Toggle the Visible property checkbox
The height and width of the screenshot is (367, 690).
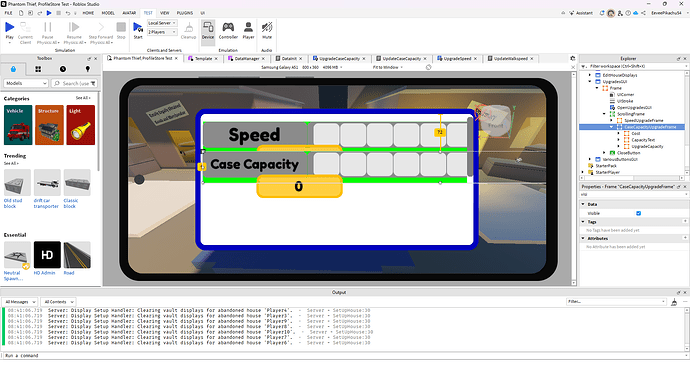[639, 213]
